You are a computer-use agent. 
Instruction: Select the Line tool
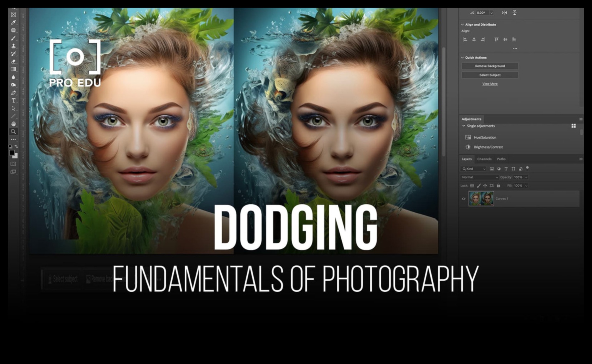click(13, 116)
